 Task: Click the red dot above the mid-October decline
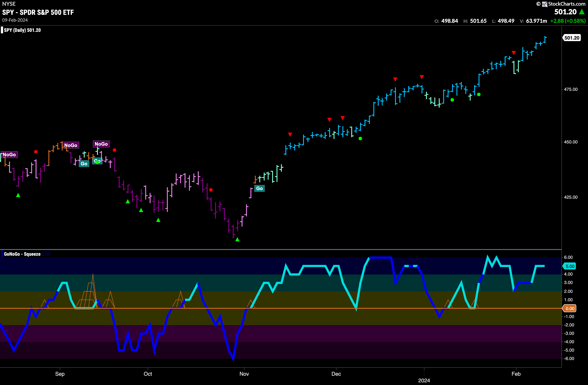click(211, 190)
